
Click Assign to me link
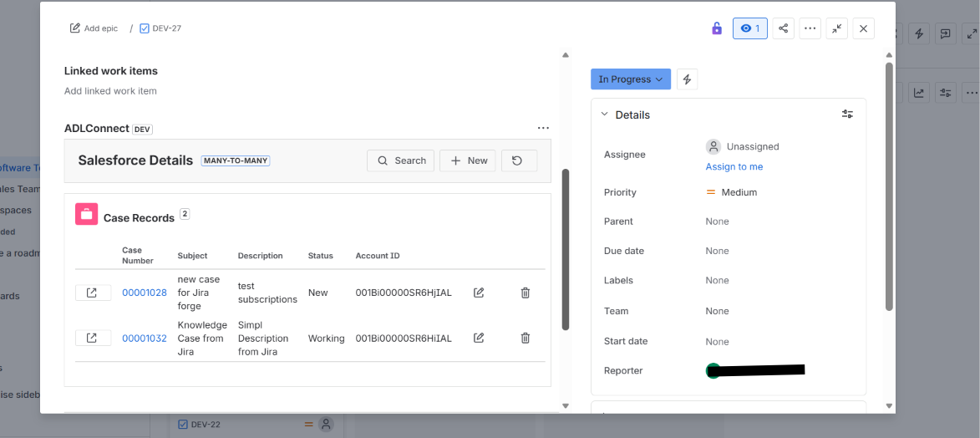(x=734, y=166)
